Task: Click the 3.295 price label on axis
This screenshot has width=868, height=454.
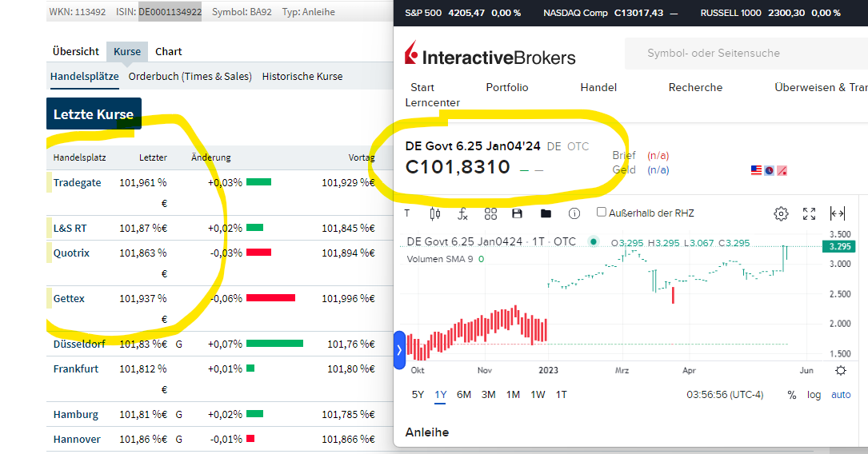Action: pyautogui.click(x=840, y=247)
